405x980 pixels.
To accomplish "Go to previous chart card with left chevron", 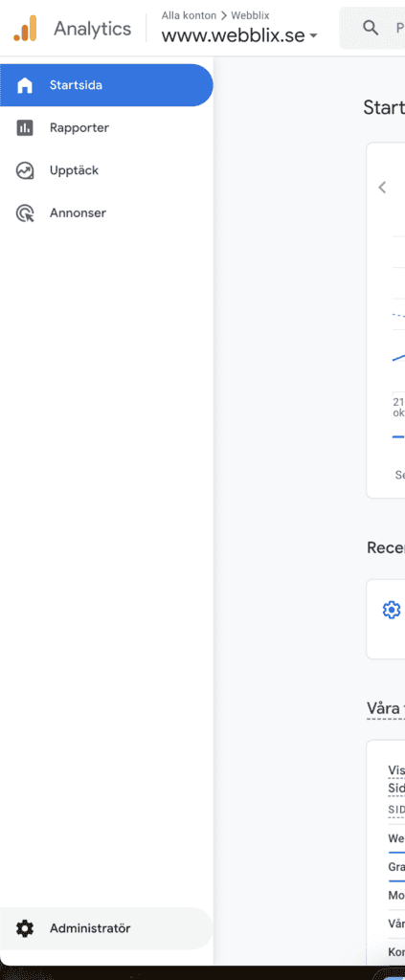I will pyautogui.click(x=383, y=187).
